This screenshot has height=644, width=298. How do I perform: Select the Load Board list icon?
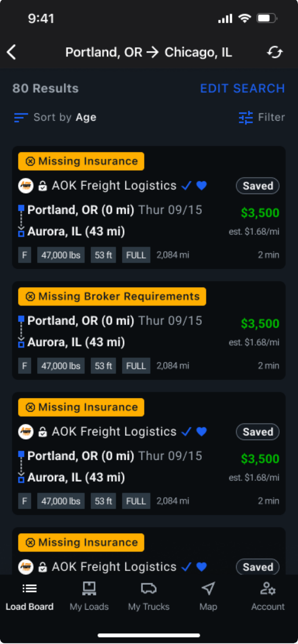point(30,589)
